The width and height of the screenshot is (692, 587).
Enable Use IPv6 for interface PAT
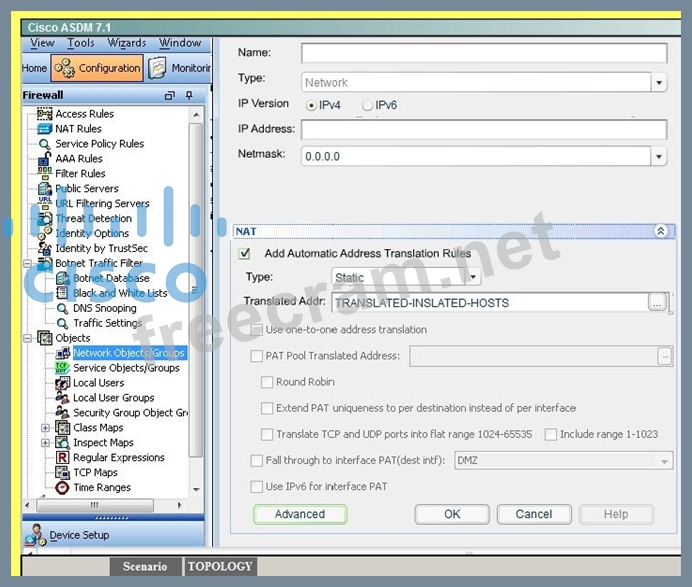[258, 487]
